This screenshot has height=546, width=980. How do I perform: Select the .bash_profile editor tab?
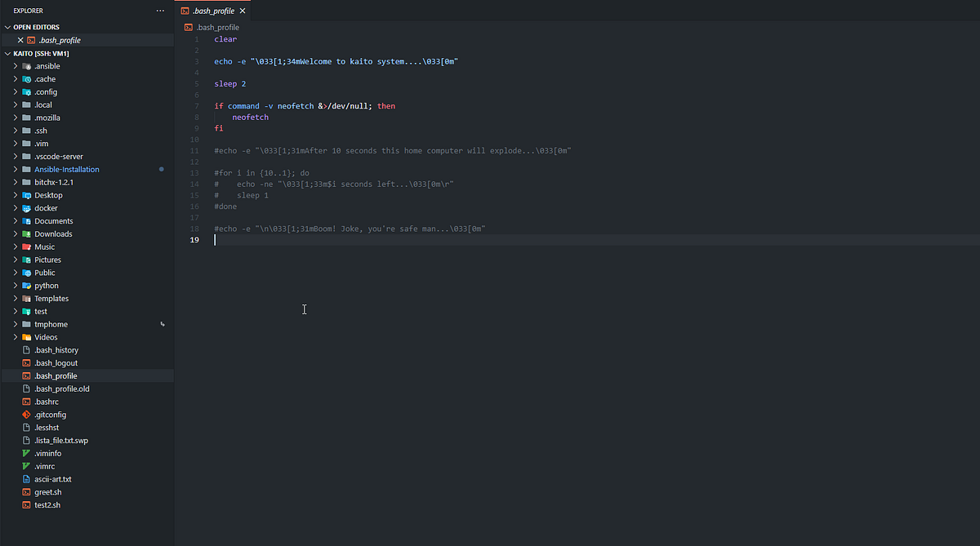pos(212,11)
